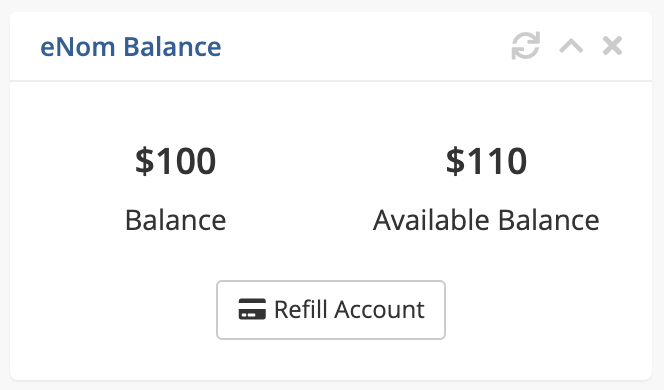Click the $100 balance amount
This screenshot has width=664, height=390.
click(175, 161)
